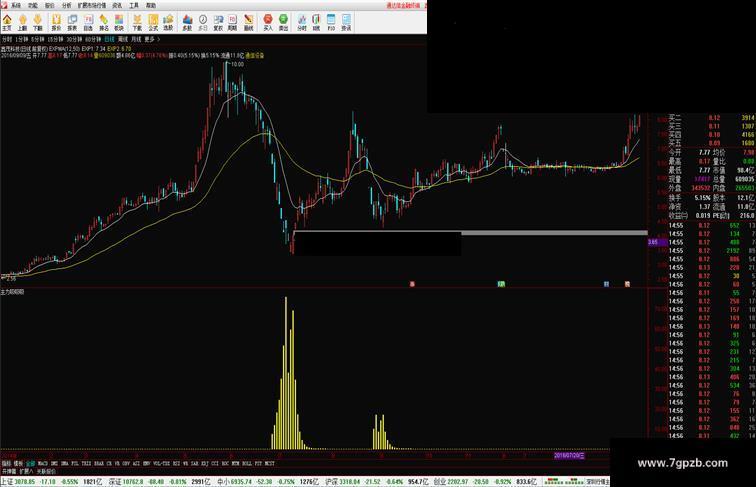This screenshot has height=487, width=756.
Task: Switch to 5分钟 period tab
Action: [x=38, y=39]
